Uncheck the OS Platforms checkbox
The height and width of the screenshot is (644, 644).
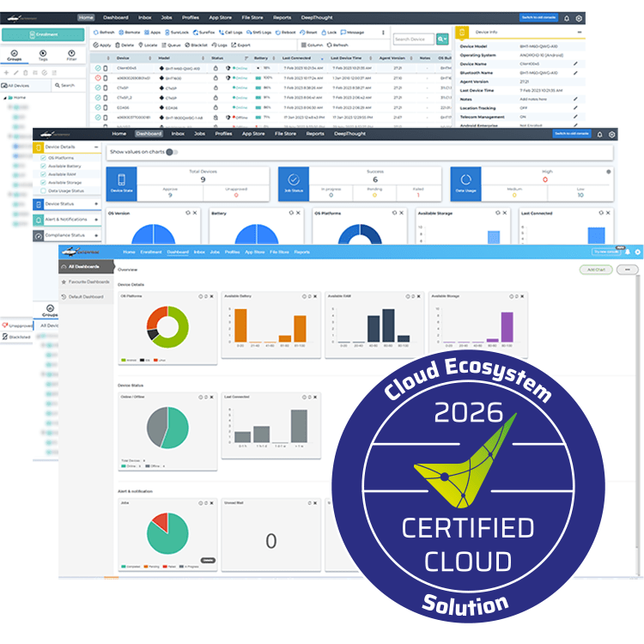coord(42,158)
